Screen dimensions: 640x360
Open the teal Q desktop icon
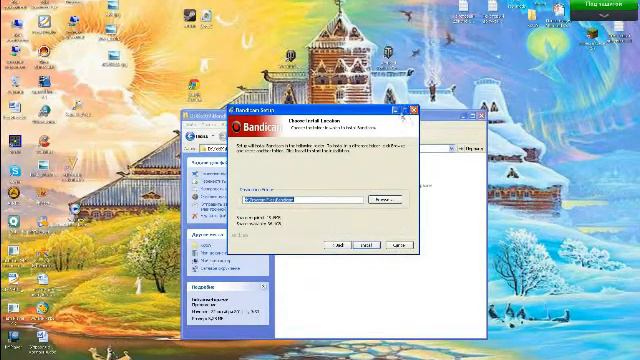(14, 222)
